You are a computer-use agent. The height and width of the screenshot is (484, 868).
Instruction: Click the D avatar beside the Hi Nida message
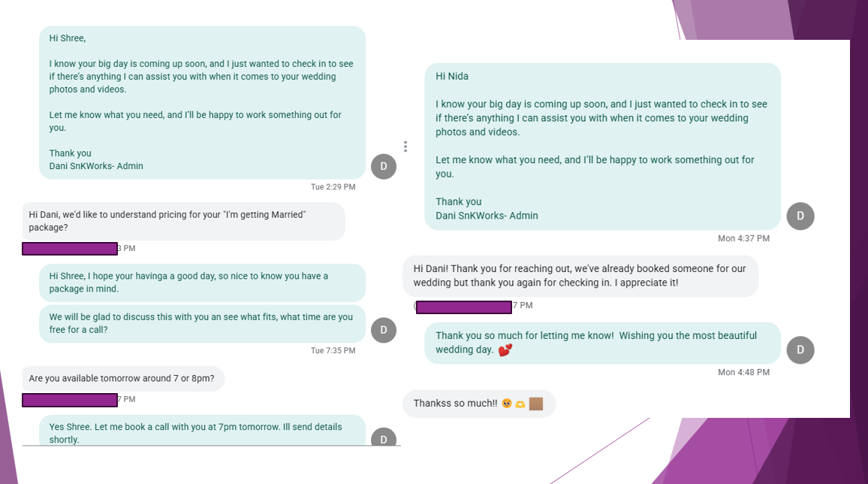point(800,216)
